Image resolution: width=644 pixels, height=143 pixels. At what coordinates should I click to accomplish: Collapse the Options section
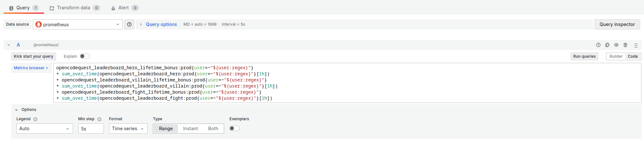coord(17,110)
